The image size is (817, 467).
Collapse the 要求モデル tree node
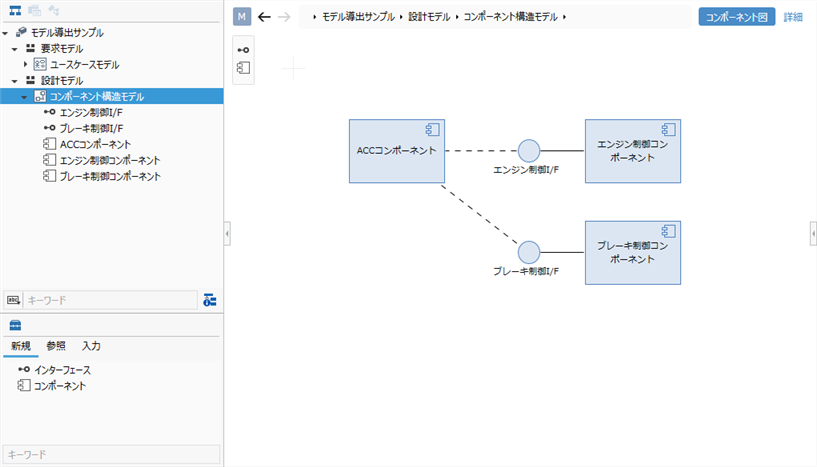point(16,49)
